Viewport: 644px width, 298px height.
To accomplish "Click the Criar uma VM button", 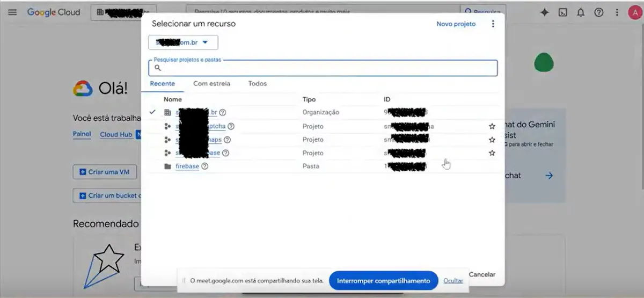I will click(105, 172).
